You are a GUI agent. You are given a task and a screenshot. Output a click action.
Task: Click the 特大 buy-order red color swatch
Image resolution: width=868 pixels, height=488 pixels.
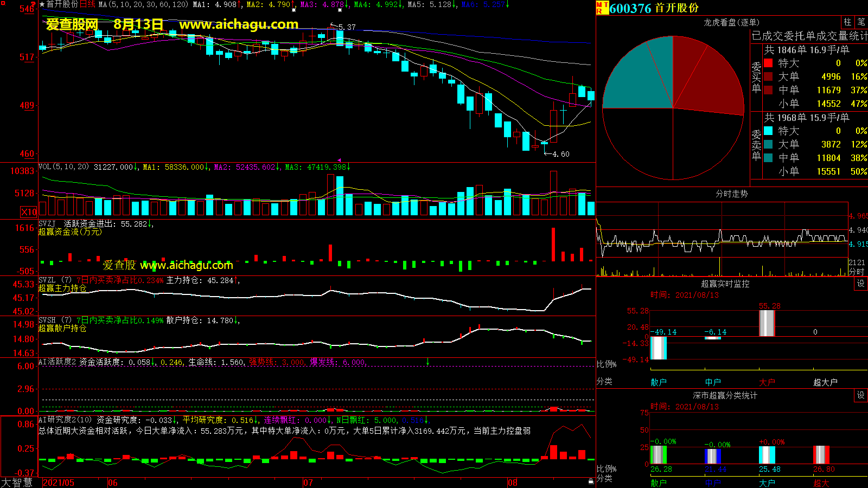pos(768,63)
